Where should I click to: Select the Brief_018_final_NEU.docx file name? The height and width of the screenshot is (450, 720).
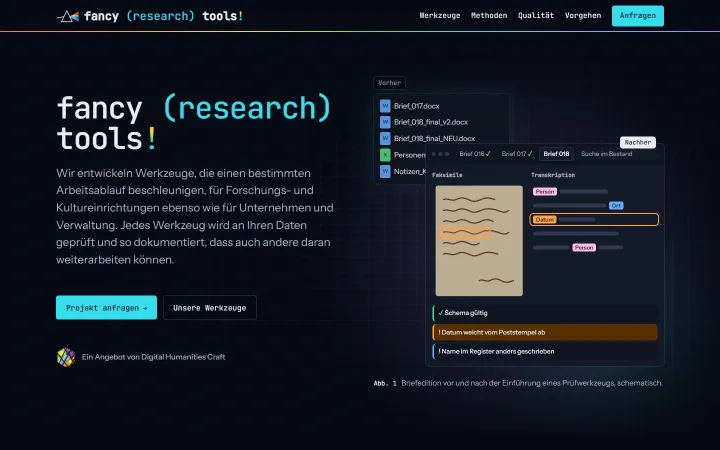coord(434,138)
